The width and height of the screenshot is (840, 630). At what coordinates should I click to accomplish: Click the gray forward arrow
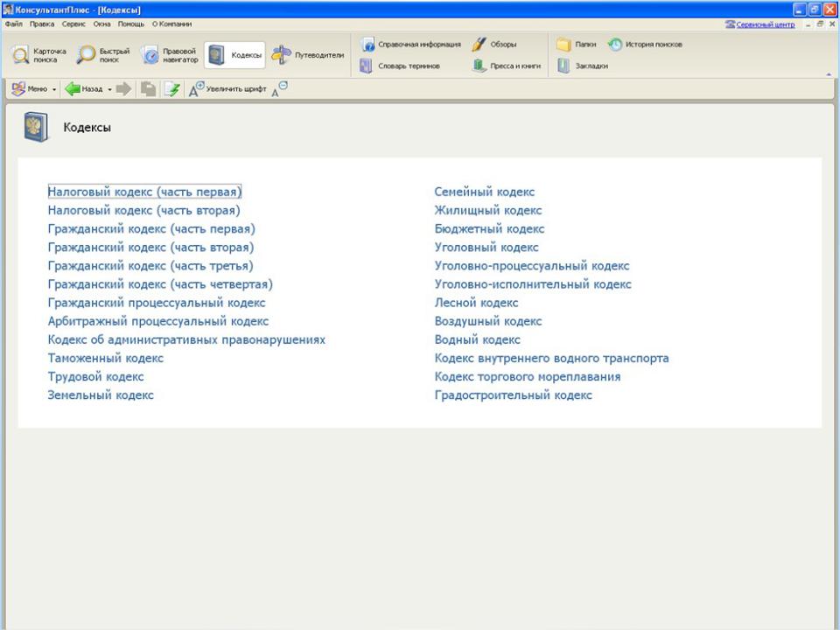tap(123, 89)
